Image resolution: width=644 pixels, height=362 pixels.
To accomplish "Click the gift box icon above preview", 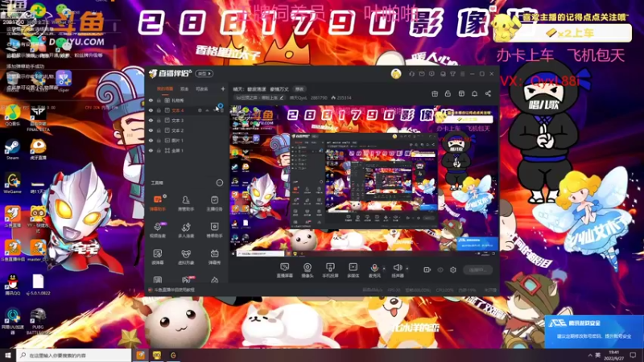I will click(x=435, y=93).
